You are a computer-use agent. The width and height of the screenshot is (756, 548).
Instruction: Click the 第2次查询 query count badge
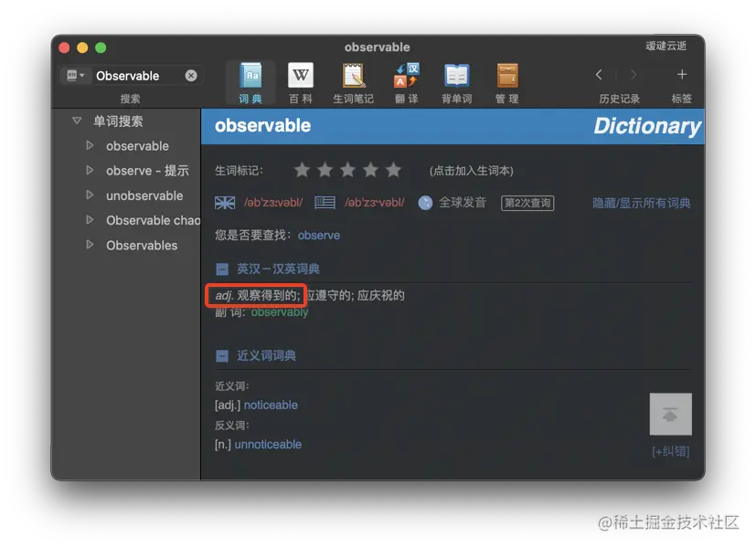pos(527,203)
